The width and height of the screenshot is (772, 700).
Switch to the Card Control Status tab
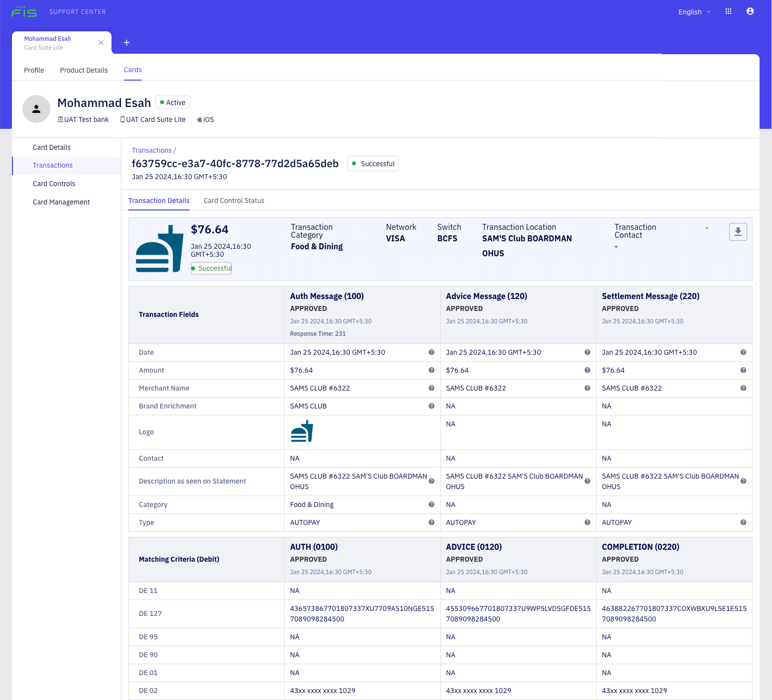coord(234,200)
